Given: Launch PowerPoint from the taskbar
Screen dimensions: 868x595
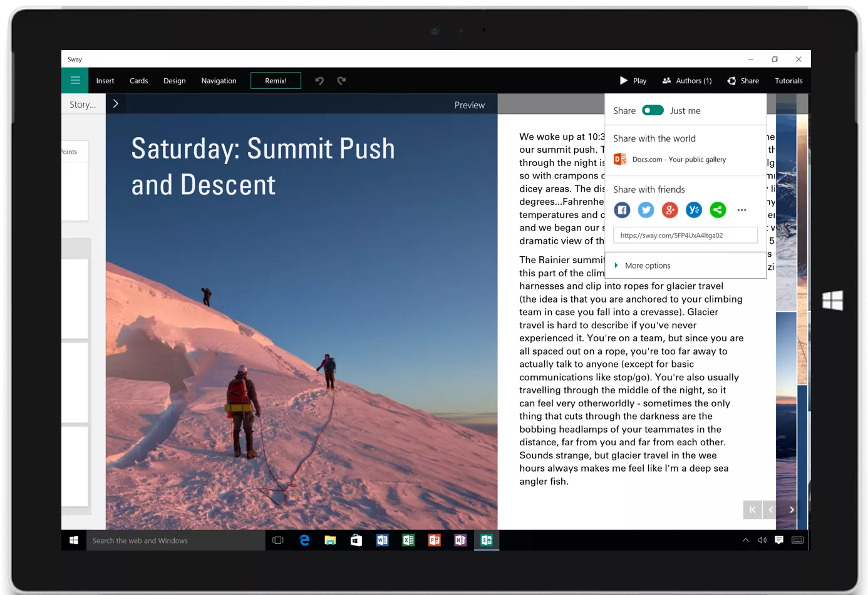Looking at the screenshot, I should point(434,540).
